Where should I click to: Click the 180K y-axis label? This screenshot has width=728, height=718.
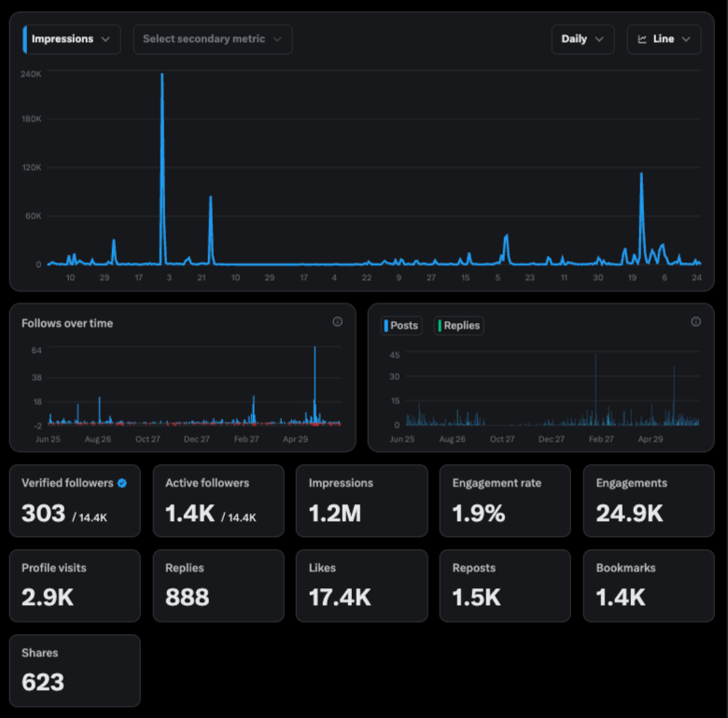point(32,119)
